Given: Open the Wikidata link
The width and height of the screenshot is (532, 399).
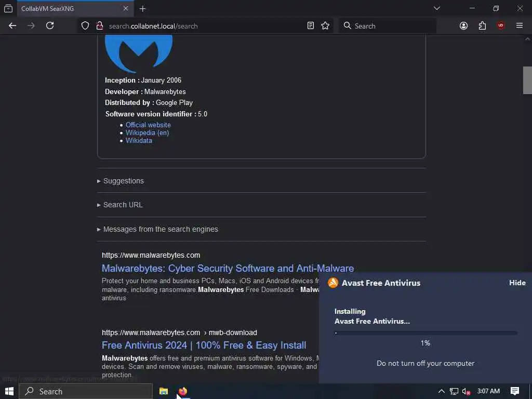Looking at the screenshot, I should click(x=139, y=140).
